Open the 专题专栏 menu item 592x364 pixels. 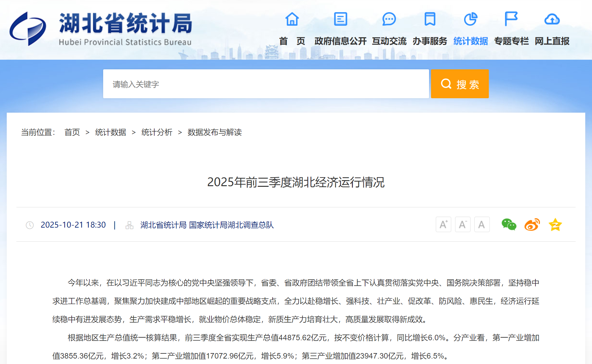point(511,41)
